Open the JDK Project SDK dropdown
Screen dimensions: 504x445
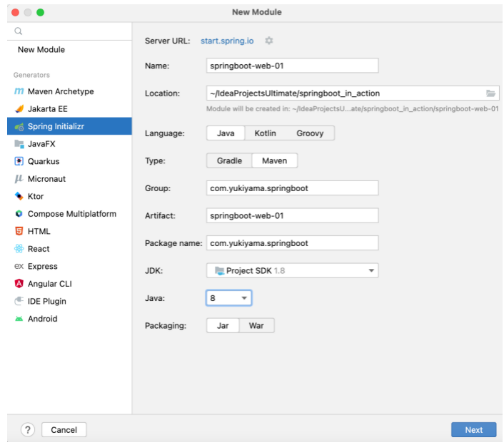[292, 271]
